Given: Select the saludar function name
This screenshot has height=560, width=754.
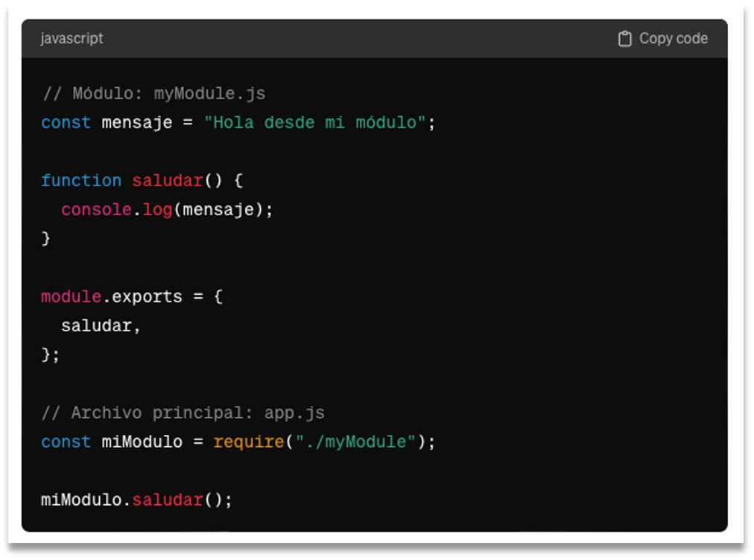Looking at the screenshot, I should pyautogui.click(x=168, y=180).
